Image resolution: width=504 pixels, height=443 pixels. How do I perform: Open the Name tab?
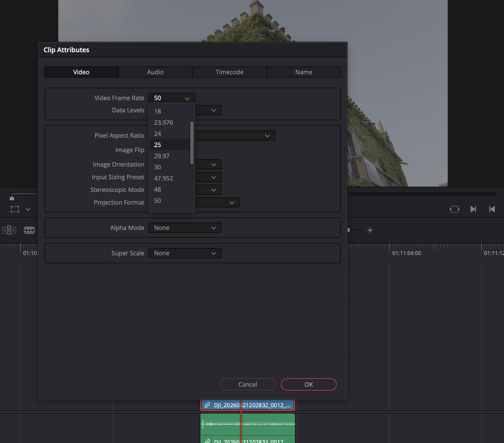click(x=304, y=72)
